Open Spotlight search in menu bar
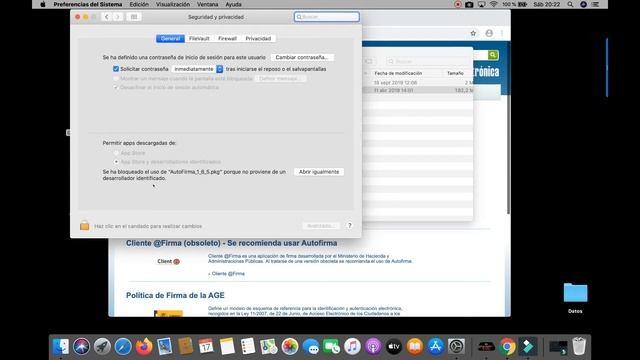This screenshot has width=640, height=360. click(x=570, y=4)
